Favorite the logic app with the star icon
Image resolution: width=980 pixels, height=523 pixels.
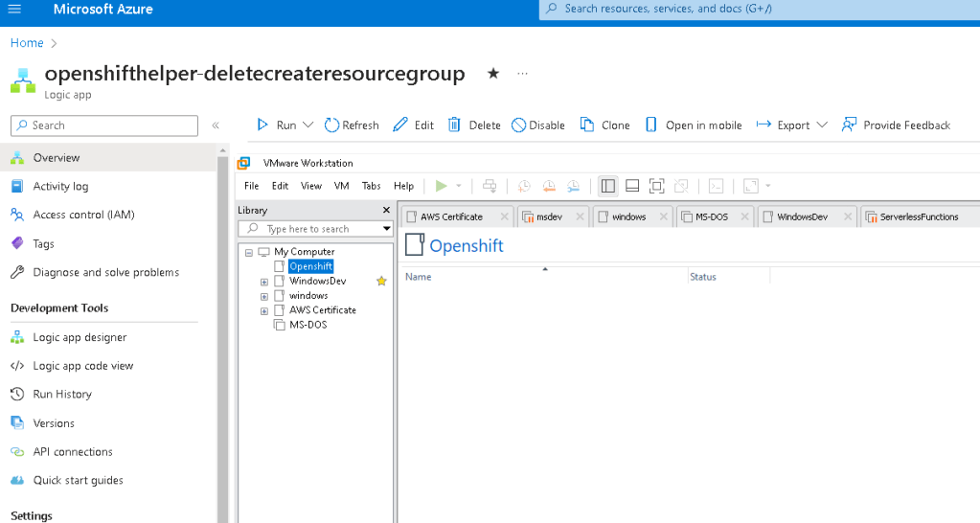pyautogui.click(x=493, y=73)
